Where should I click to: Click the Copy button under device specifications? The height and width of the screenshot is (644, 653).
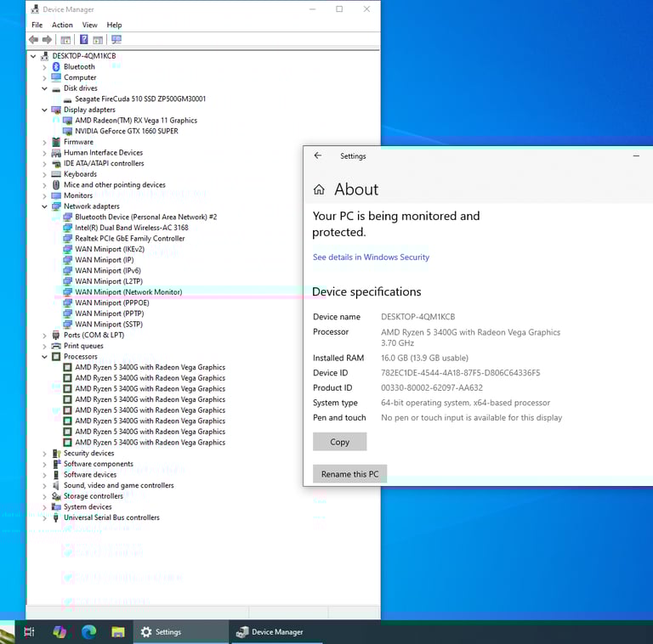pos(340,442)
